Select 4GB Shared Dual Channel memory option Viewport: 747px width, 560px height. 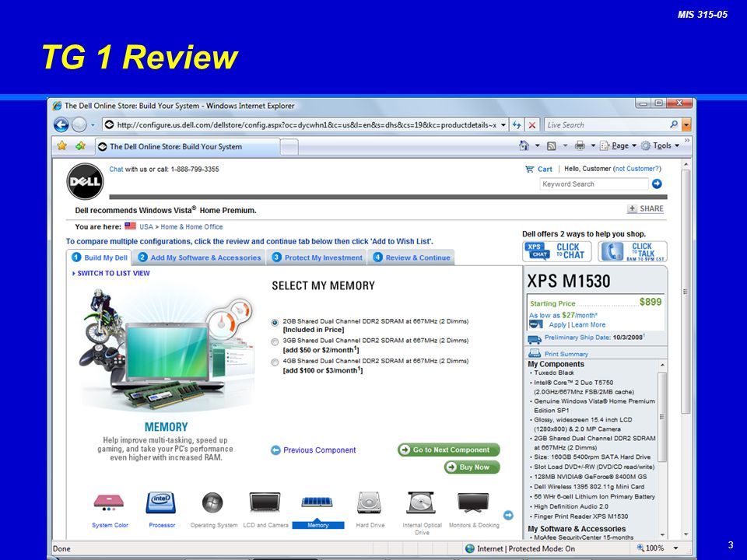275,362
